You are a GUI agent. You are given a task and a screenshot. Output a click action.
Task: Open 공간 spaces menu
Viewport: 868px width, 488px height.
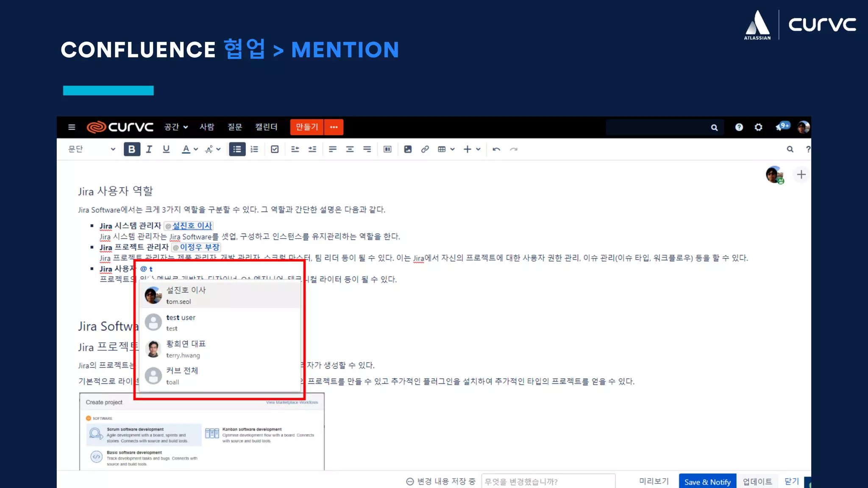tap(176, 127)
